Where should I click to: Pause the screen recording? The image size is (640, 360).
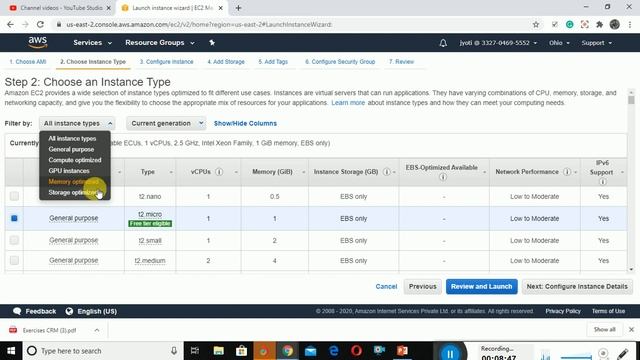coord(450,353)
